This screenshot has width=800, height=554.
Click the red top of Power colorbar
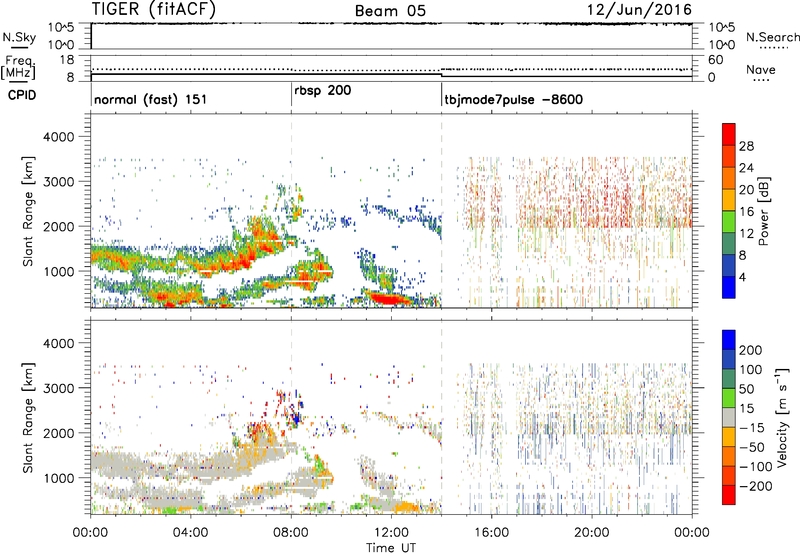729,132
